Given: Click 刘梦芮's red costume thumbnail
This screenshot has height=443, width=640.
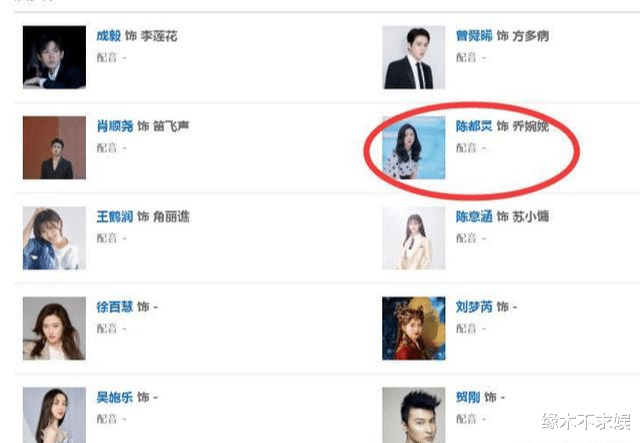Looking at the screenshot, I should [x=413, y=328].
